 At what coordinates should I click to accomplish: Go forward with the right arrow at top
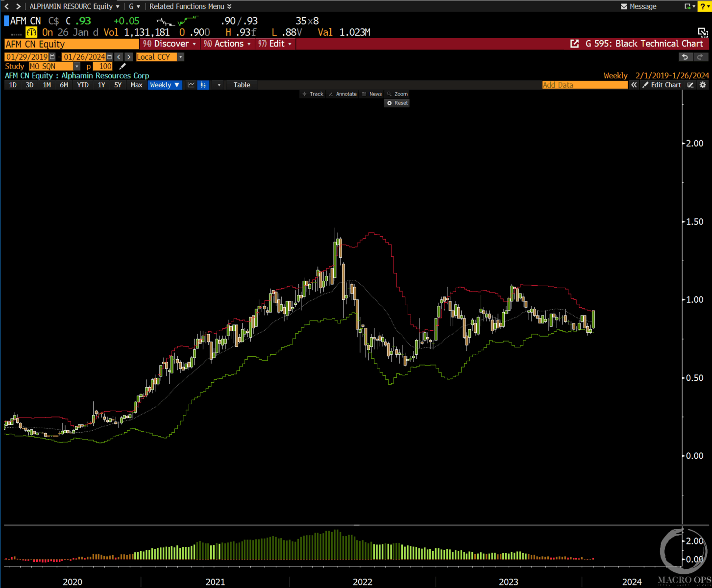pyautogui.click(x=18, y=6)
